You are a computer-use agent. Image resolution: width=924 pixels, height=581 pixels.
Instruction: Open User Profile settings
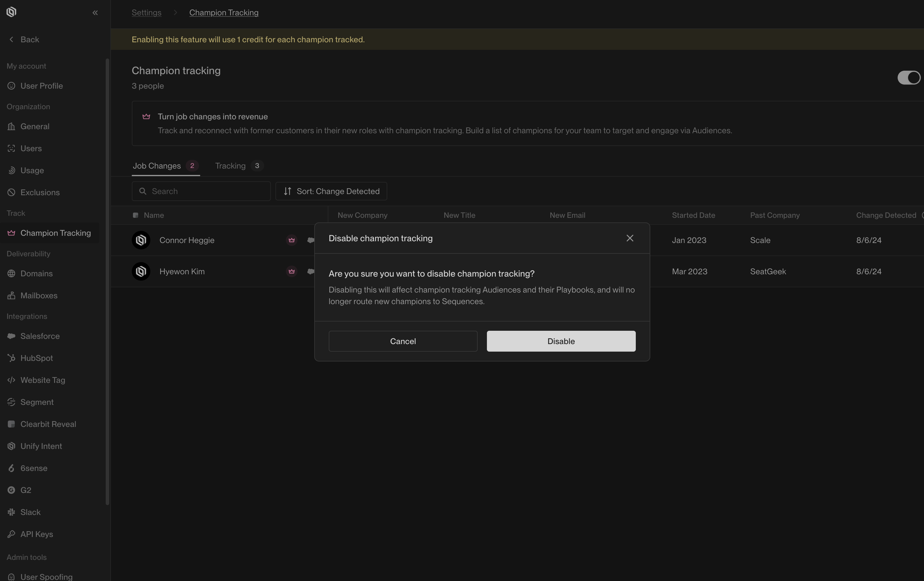click(50, 85)
